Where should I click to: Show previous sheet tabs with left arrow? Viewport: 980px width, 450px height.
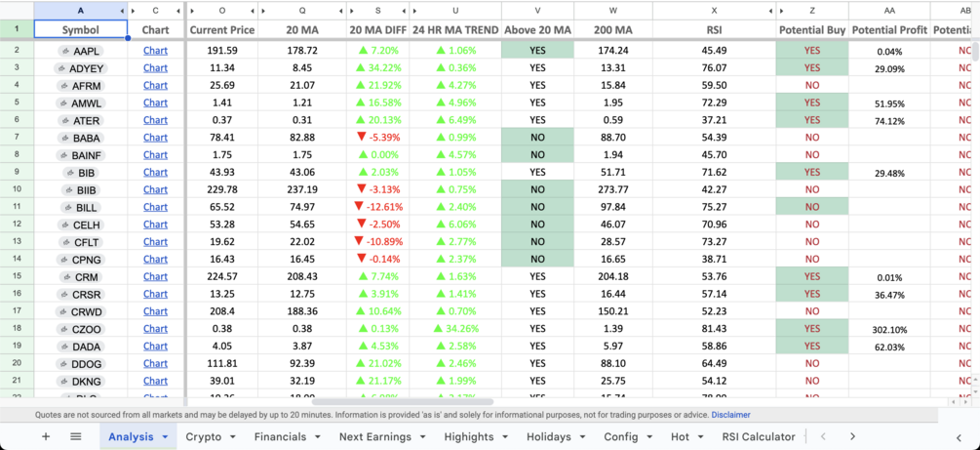pyautogui.click(x=823, y=437)
